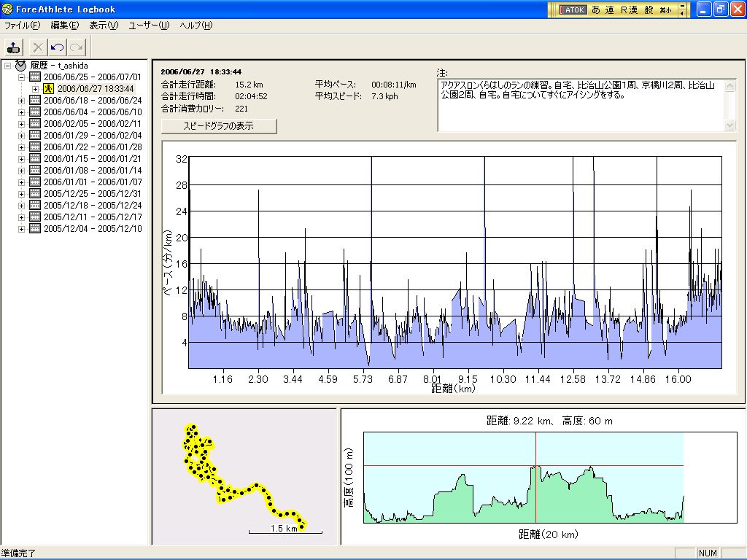Click the ForeAthlete Logbook title bar app icon
The image size is (747, 560).
[7, 9]
